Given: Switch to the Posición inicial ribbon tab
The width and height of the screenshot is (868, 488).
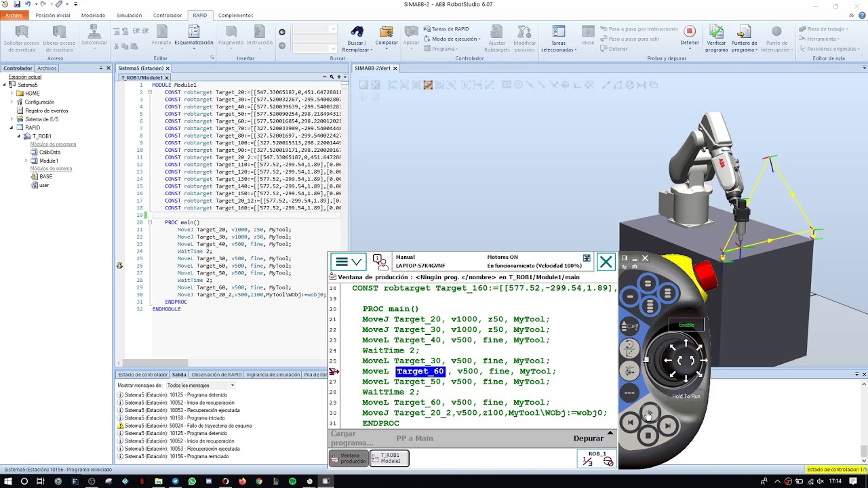Looking at the screenshot, I should [x=53, y=15].
